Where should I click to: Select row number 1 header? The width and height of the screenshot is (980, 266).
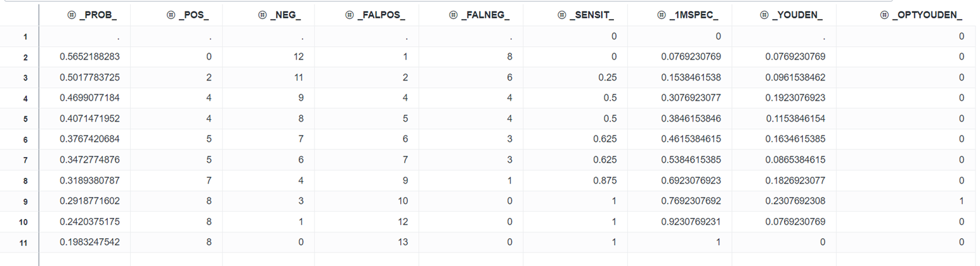point(25,37)
